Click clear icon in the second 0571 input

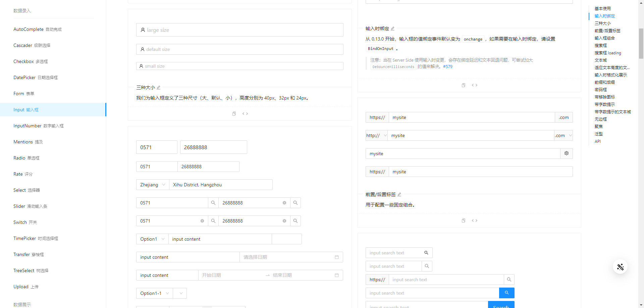pos(202,221)
